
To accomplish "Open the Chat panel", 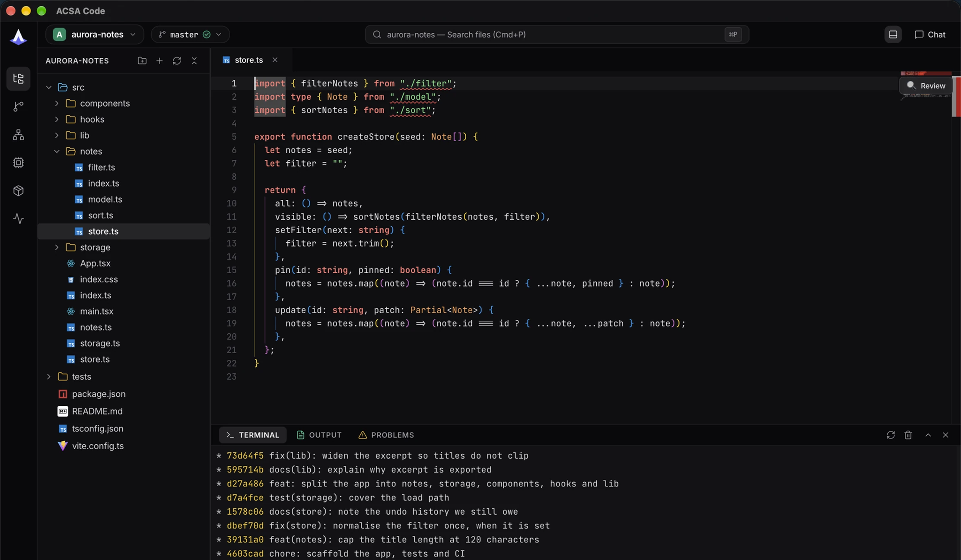I will coord(930,35).
